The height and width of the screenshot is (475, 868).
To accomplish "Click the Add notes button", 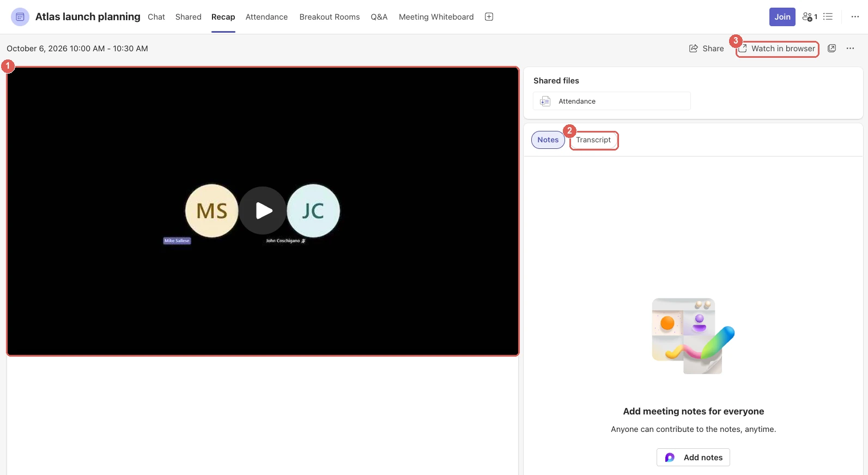I will (693, 458).
